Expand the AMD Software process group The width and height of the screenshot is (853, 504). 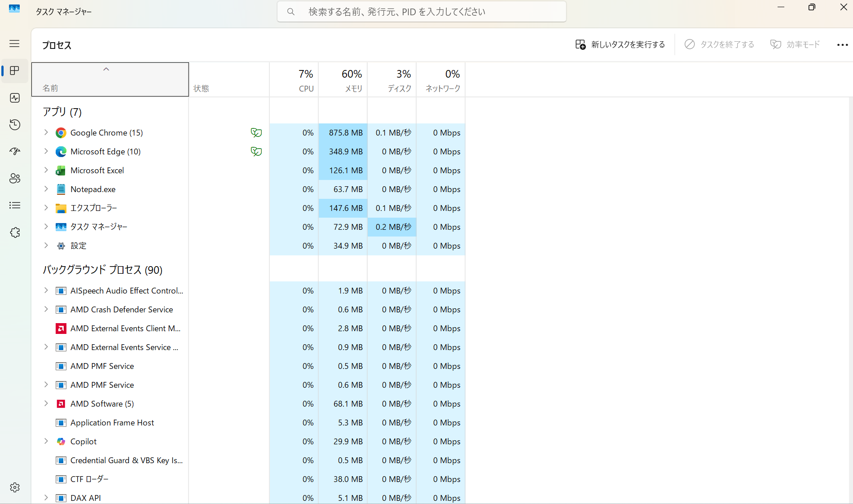(46, 403)
